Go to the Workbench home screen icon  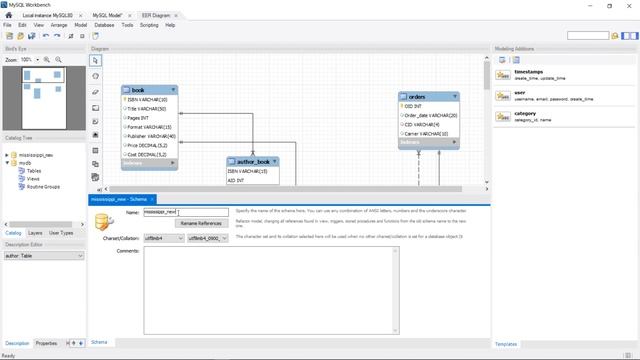coord(9,15)
